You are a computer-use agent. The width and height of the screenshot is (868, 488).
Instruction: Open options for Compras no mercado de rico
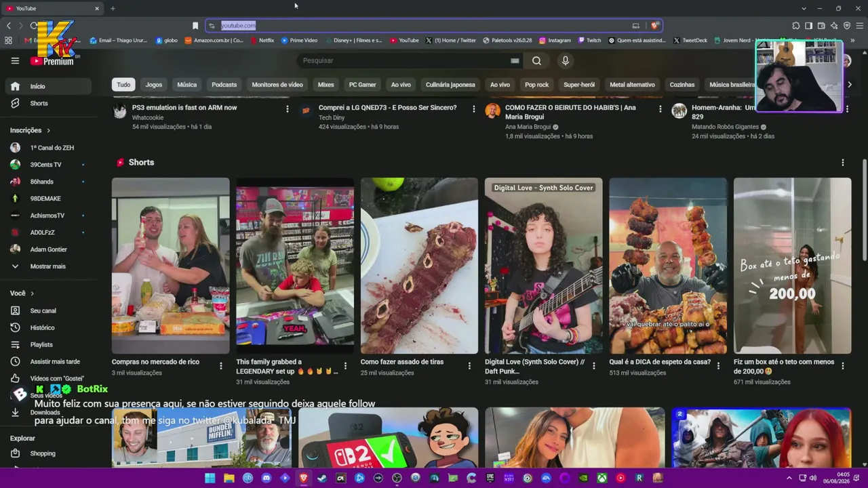220,365
